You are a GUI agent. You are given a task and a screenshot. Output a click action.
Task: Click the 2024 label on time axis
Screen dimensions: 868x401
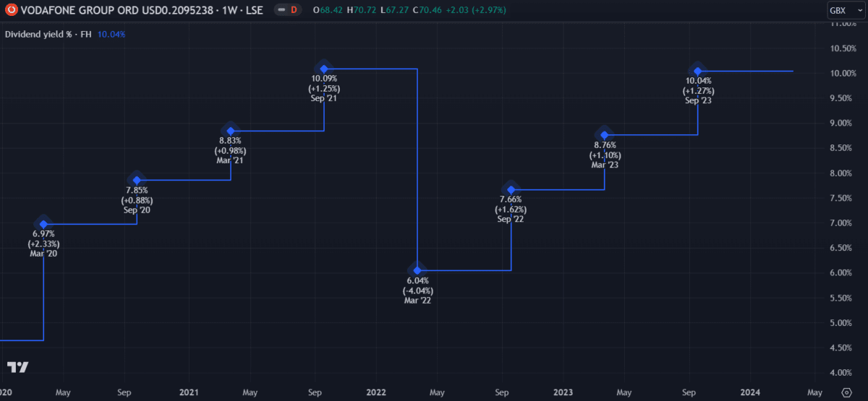[x=750, y=392]
